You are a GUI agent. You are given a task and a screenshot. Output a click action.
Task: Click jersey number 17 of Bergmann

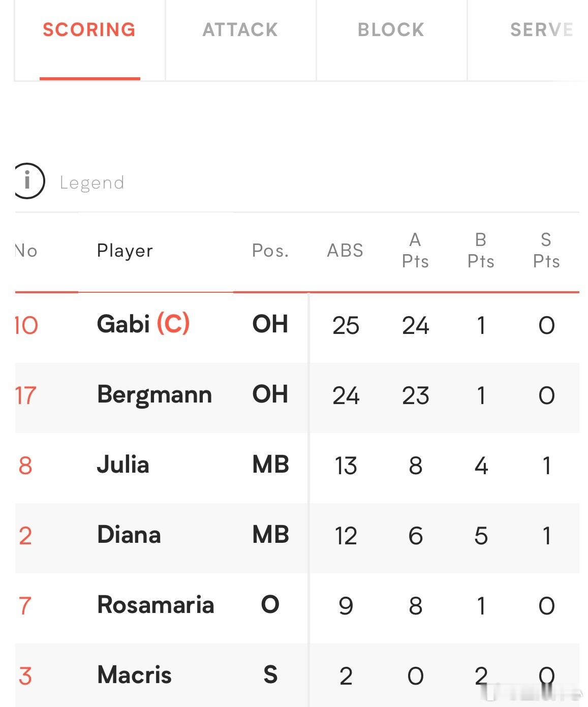(26, 395)
